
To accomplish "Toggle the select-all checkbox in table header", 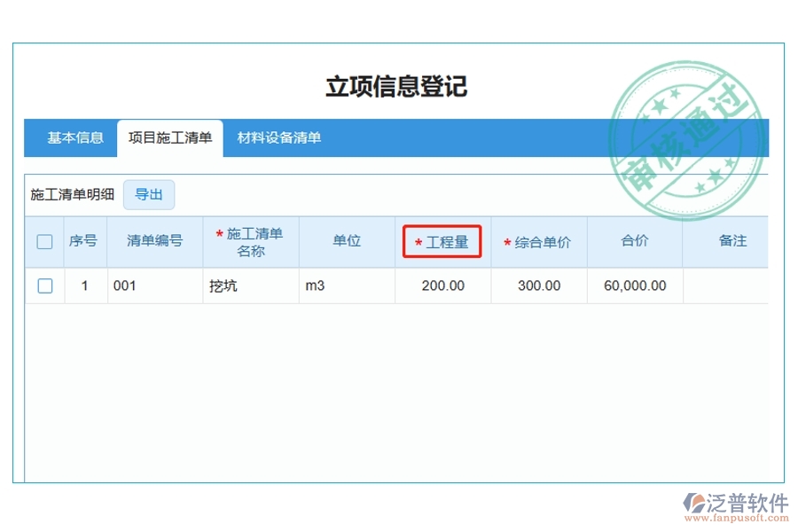I will 43,241.
